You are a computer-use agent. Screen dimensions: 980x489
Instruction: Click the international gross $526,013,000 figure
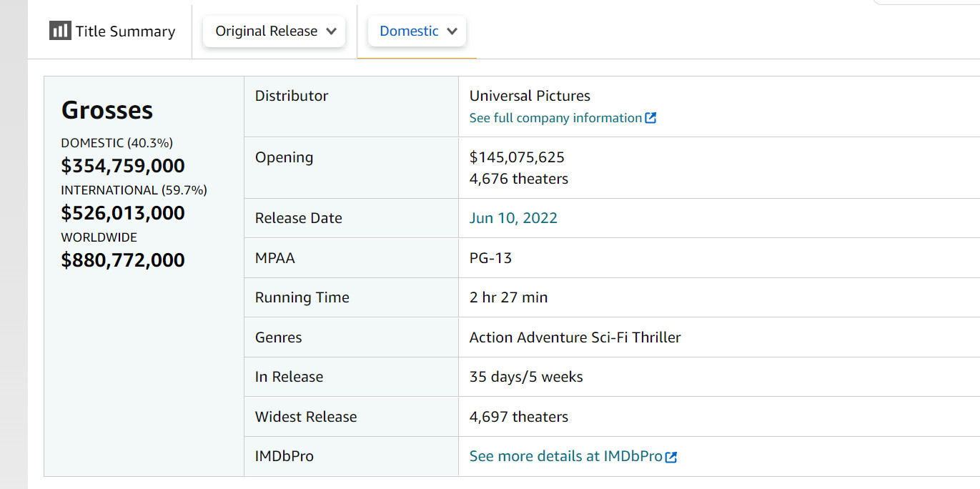pos(123,213)
